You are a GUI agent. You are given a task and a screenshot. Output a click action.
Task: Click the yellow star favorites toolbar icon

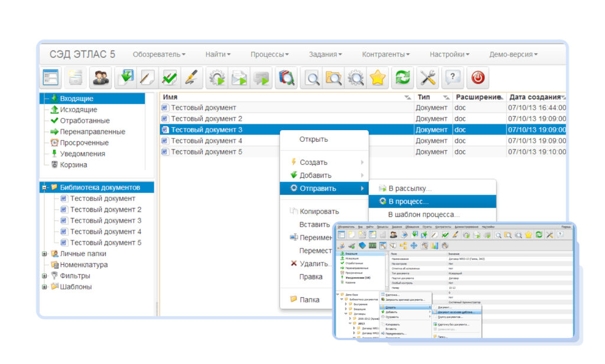378,77
